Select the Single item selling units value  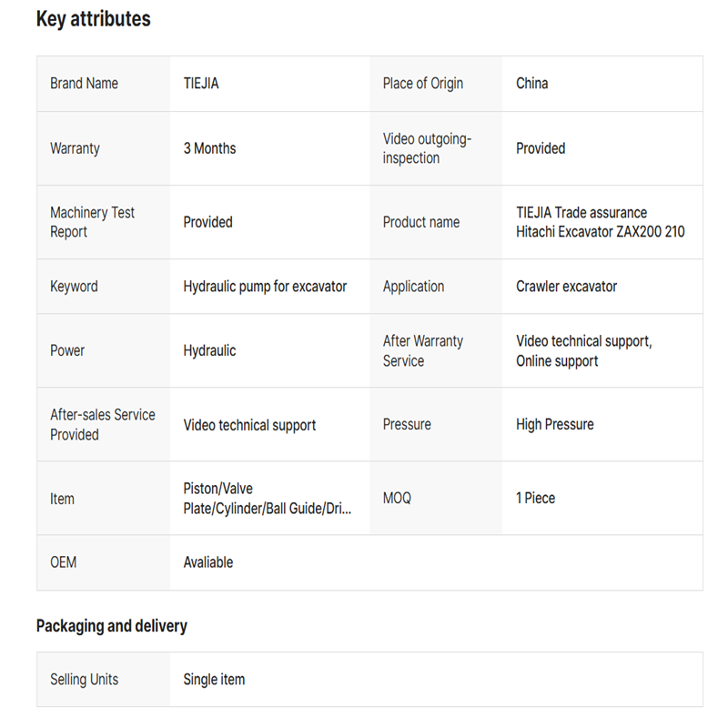[x=214, y=680]
